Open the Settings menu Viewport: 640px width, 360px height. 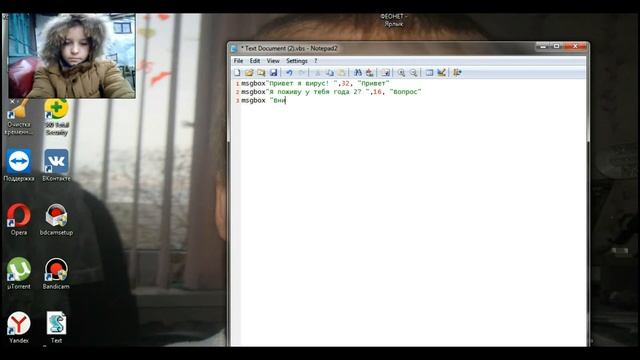point(297,61)
